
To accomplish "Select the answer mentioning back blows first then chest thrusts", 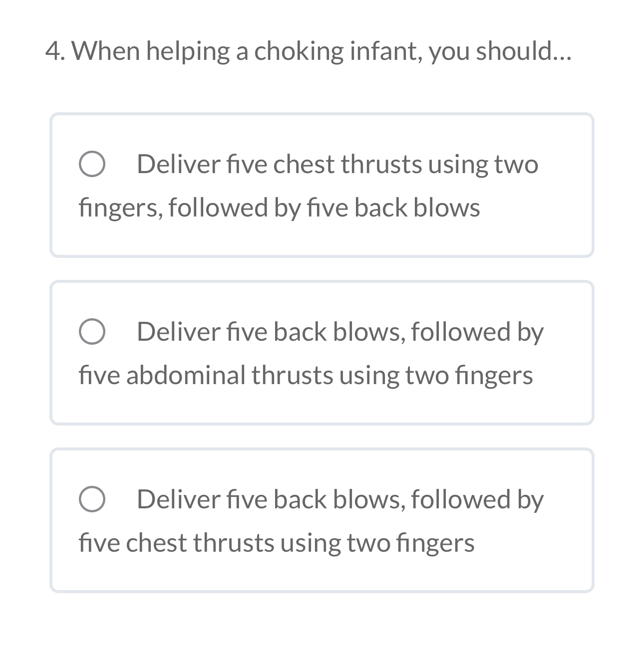I will [x=322, y=519].
